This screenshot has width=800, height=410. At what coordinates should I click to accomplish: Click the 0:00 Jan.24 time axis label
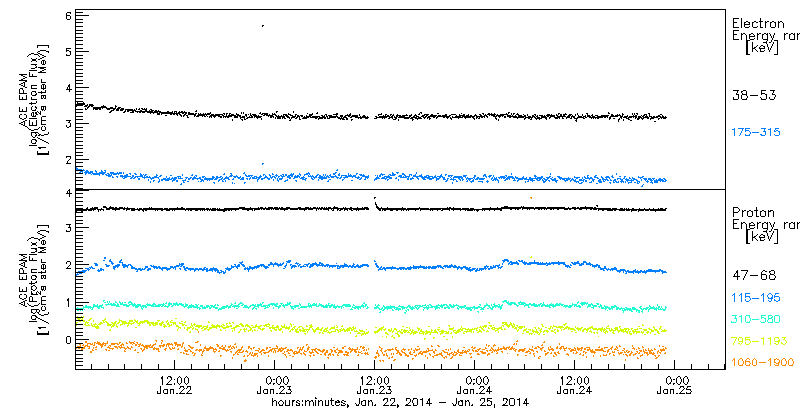[x=475, y=385]
